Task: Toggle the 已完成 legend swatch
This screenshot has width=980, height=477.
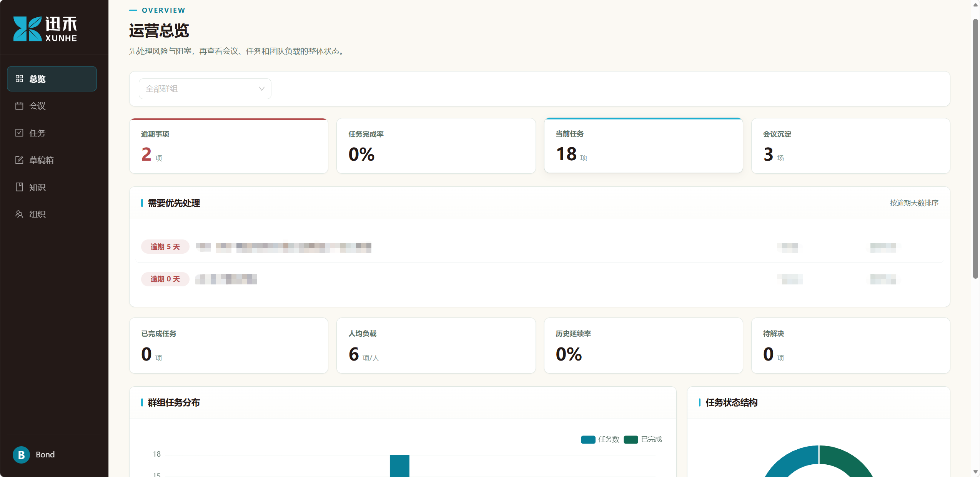Action: point(631,440)
